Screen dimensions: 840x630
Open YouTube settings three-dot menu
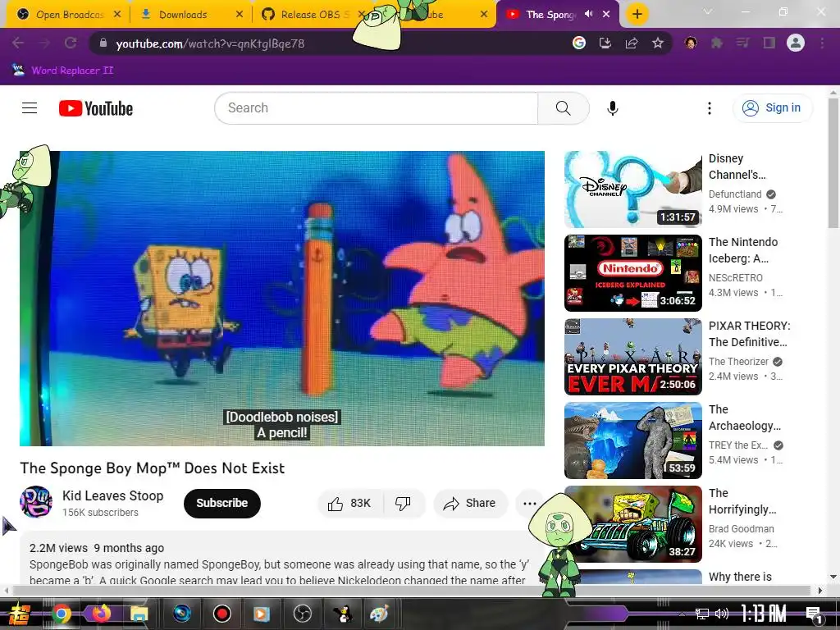point(710,108)
